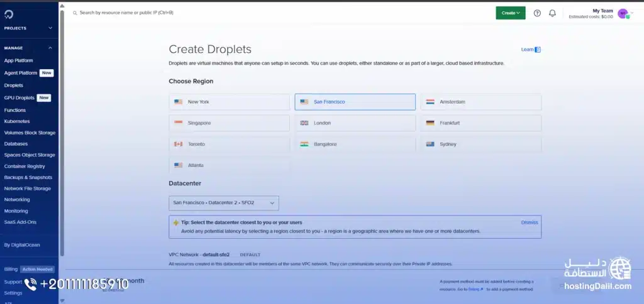The width and height of the screenshot is (644, 304).
Task: Expand the Projects sidebar section
Action: click(x=50, y=28)
